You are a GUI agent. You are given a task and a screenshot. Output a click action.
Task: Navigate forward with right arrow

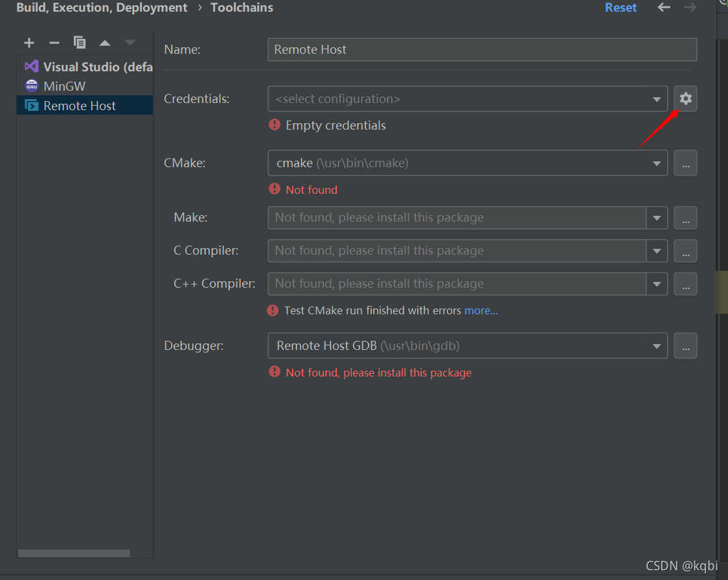(690, 7)
